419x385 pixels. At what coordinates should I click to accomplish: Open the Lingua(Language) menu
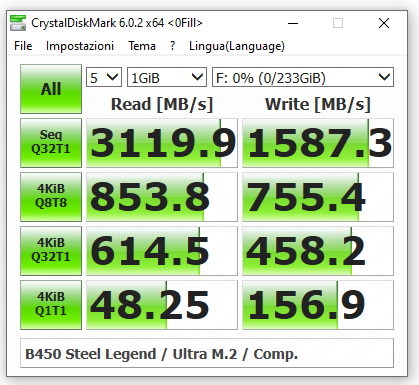237,46
